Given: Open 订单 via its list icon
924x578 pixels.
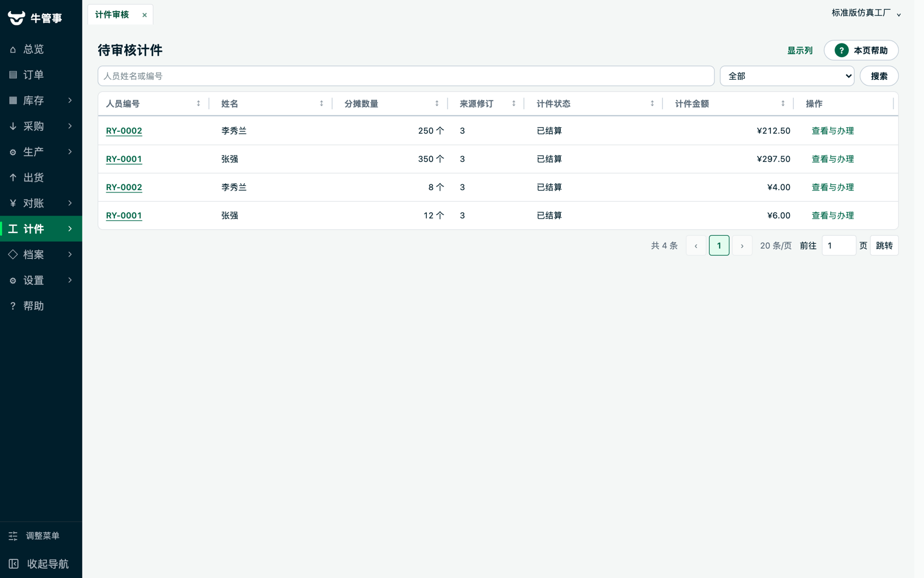Looking at the screenshot, I should click(x=13, y=75).
